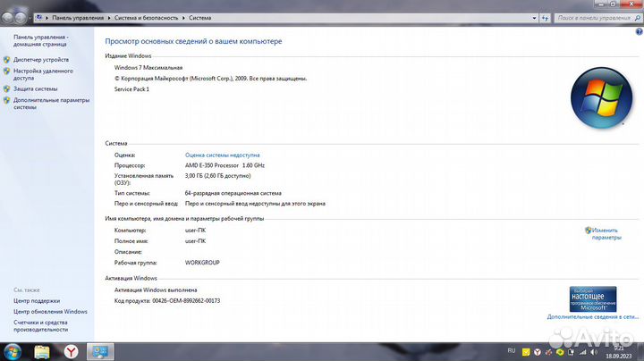Viewport: 644px width, 361px height.
Task: Select the System window taskbar button
Action: (x=100, y=352)
